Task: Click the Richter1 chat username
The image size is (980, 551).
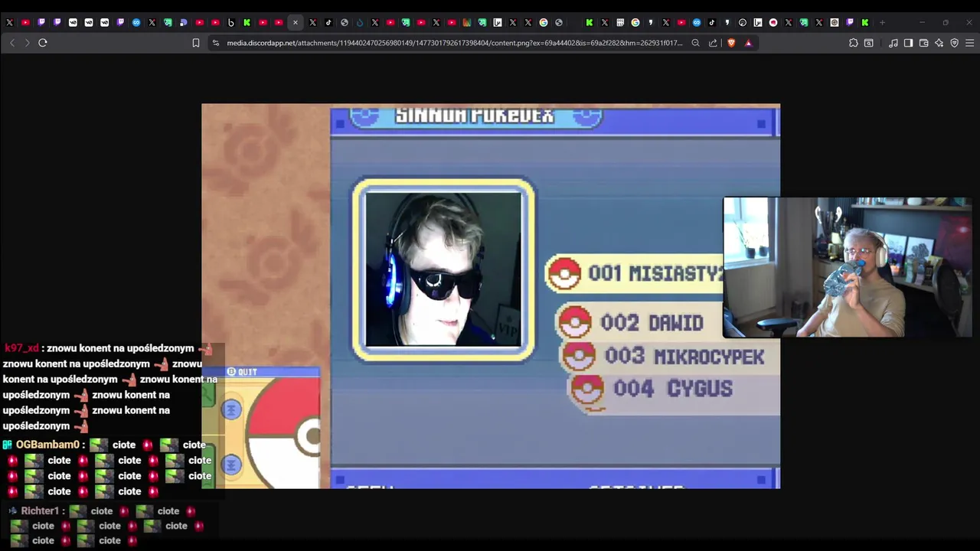Action: [41, 510]
